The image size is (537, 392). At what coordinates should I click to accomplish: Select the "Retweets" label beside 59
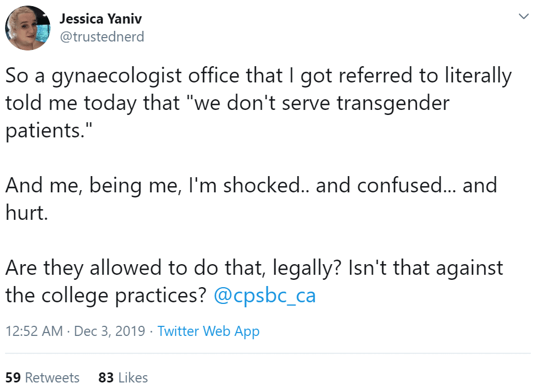[52, 377]
